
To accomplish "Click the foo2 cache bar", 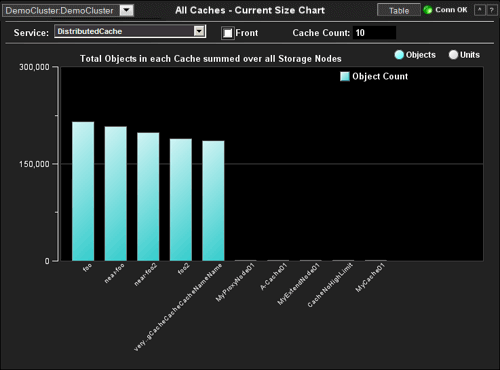I will [x=181, y=200].
